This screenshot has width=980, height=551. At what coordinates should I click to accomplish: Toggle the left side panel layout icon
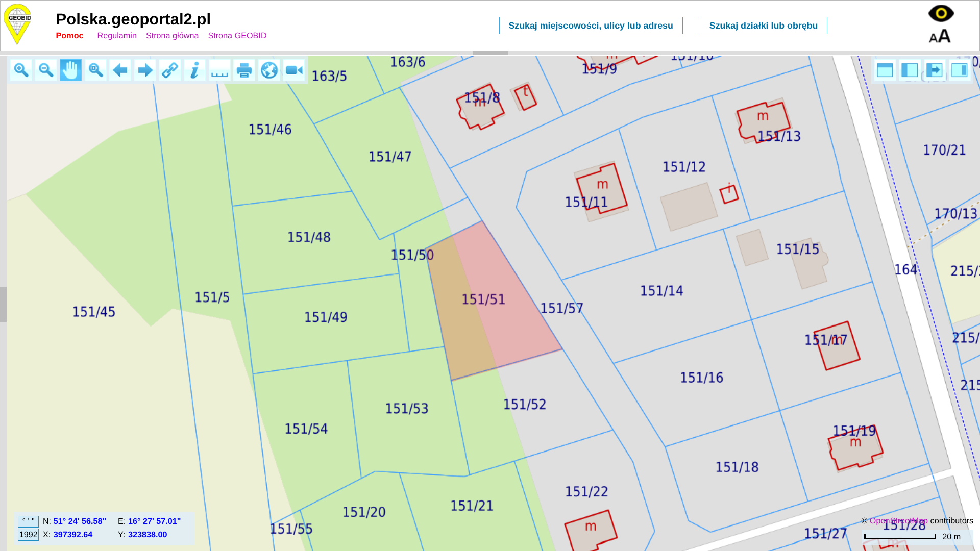[x=910, y=70]
